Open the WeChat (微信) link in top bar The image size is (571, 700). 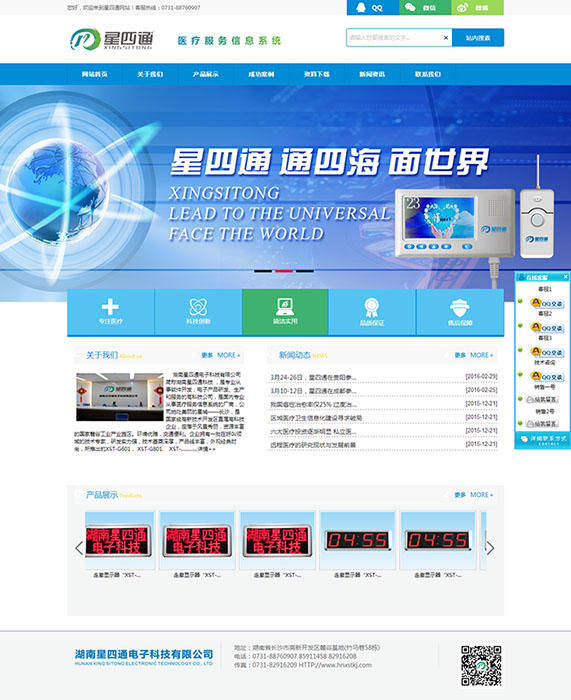click(x=425, y=8)
